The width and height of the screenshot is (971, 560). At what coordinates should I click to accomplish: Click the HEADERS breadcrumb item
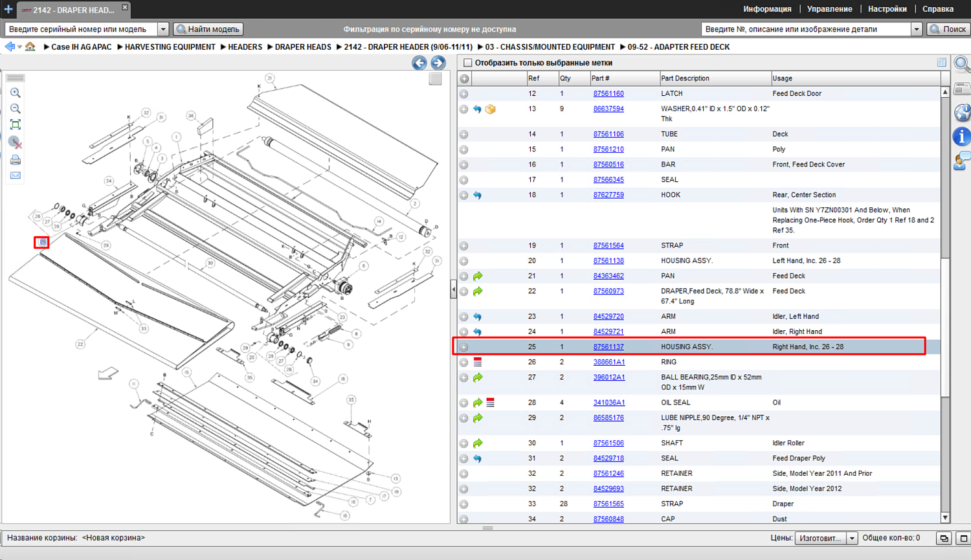(245, 47)
